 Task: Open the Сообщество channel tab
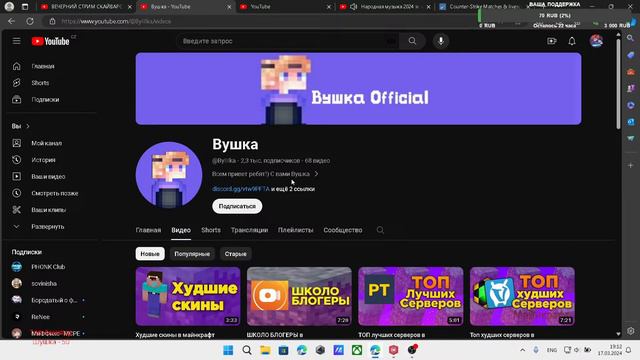343,230
